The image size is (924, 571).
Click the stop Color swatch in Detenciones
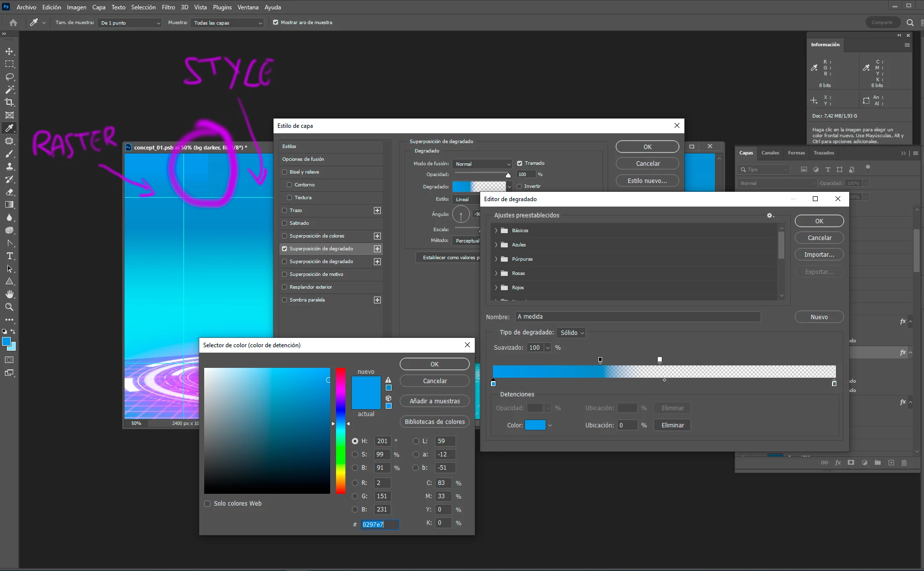pos(535,425)
